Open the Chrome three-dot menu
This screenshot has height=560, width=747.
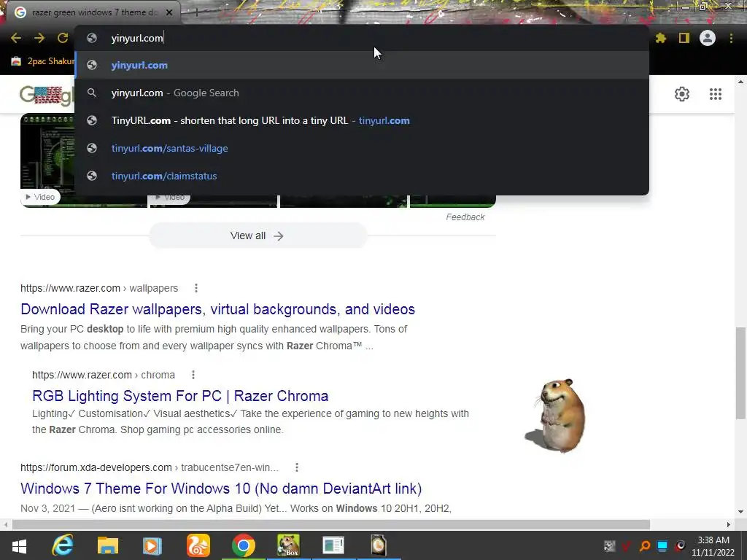click(731, 38)
